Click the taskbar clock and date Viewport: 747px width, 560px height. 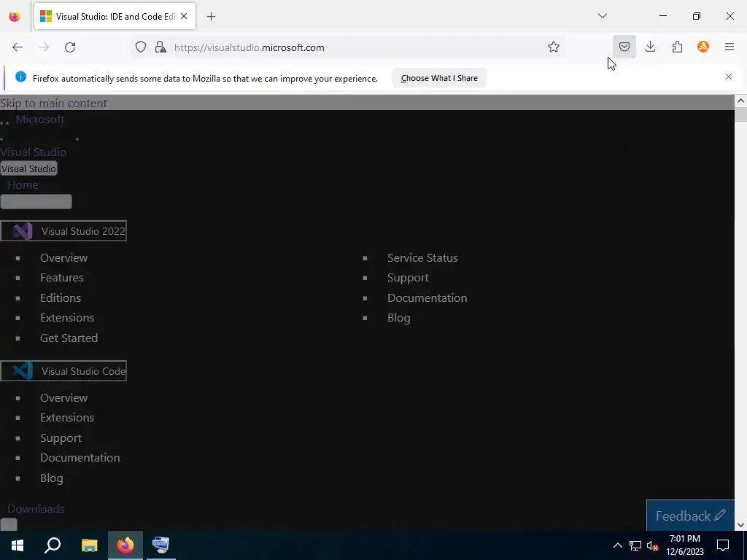pos(684,545)
